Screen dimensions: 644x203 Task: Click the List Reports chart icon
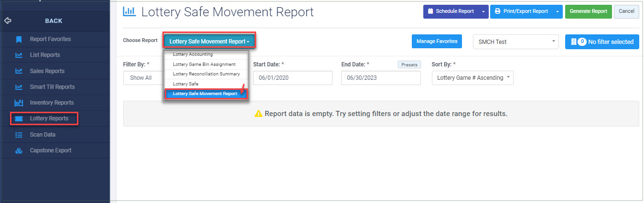coord(19,55)
